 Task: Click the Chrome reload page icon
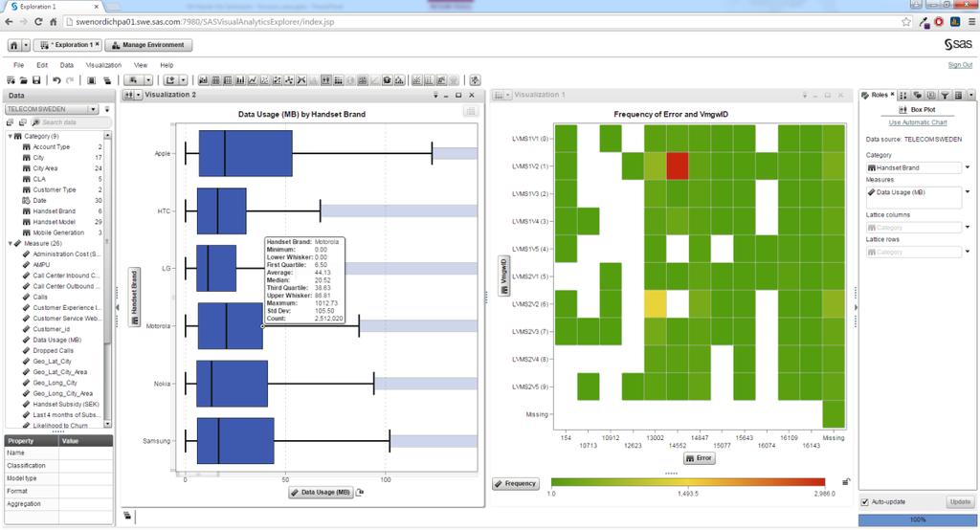click(x=38, y=22)
